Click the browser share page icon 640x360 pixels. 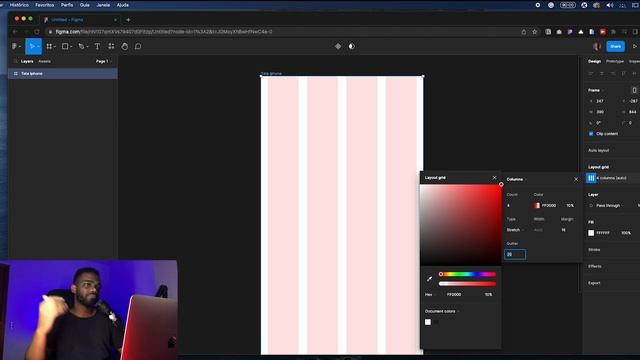pyautogui.click(x=524, y=32)
